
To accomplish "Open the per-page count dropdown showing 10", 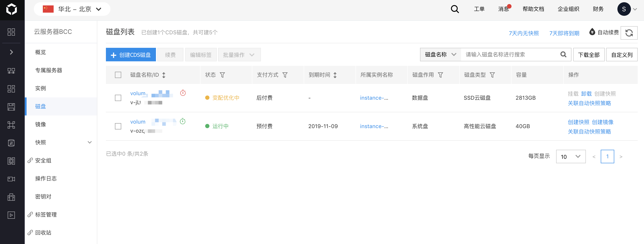I will pyautogui.click(x=571, y=157).
